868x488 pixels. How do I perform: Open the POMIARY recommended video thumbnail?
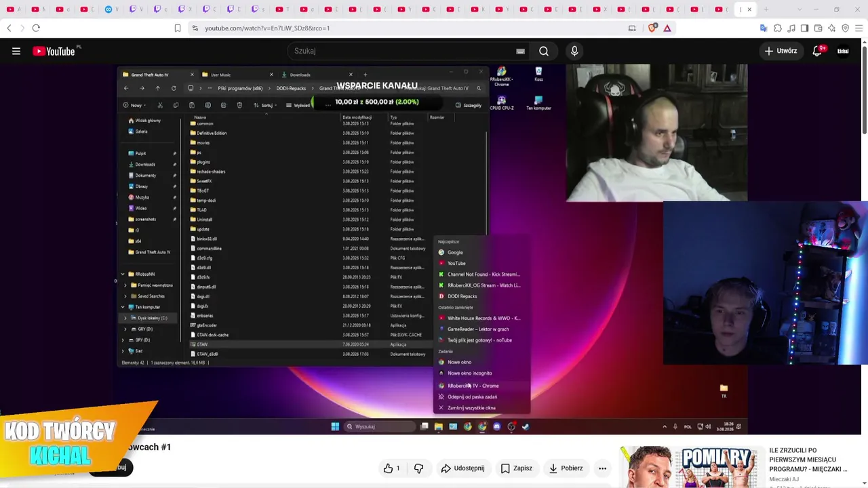(691, 467)
